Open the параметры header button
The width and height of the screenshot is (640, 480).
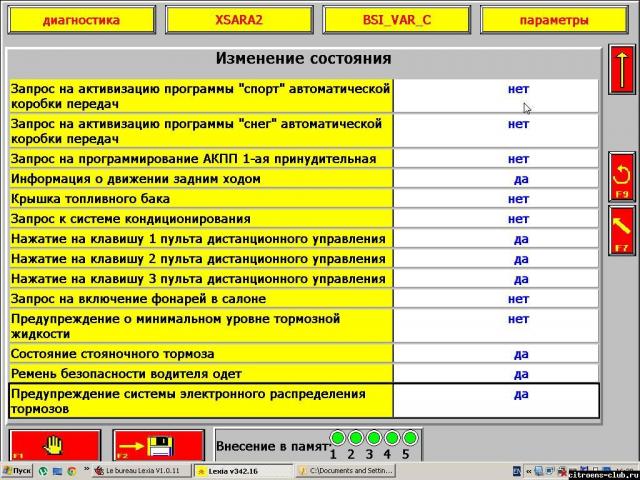[x=554, y=20]
